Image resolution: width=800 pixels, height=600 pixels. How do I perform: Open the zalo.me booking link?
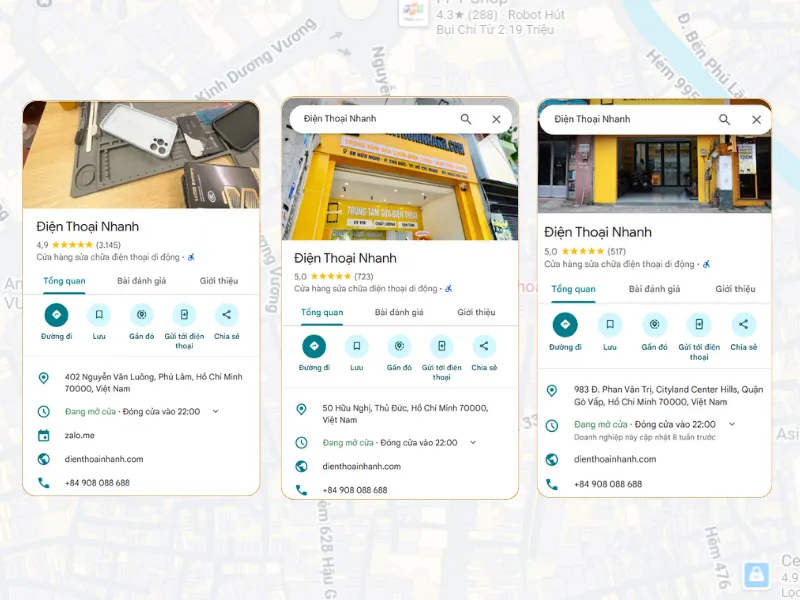pos(80,435)
